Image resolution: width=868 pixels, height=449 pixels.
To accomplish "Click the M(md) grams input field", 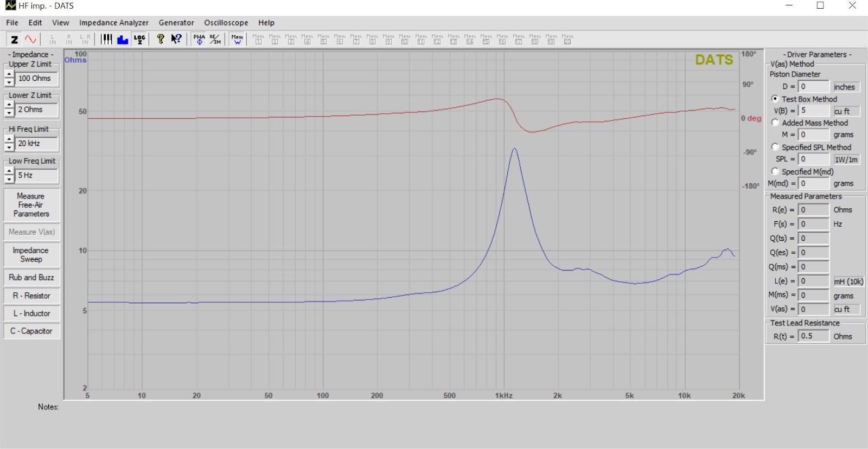I will pyautogui.click(x=814, y=183).
